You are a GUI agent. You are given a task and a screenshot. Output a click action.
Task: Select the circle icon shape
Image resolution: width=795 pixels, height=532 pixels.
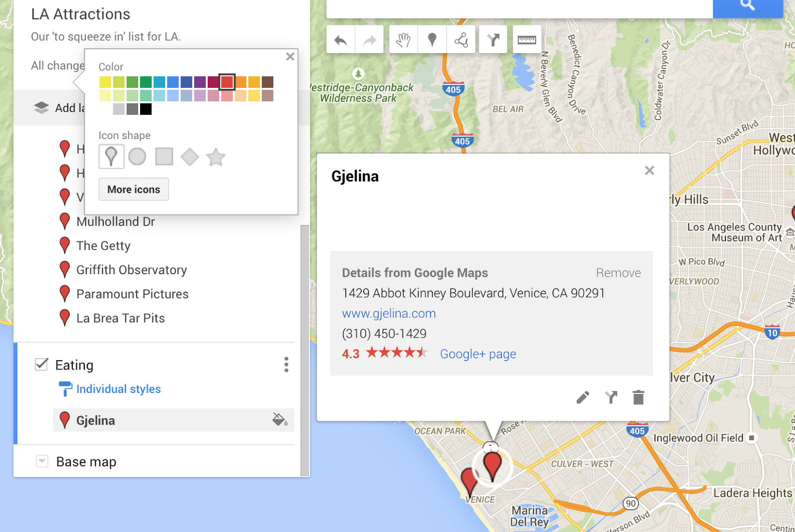137,157
